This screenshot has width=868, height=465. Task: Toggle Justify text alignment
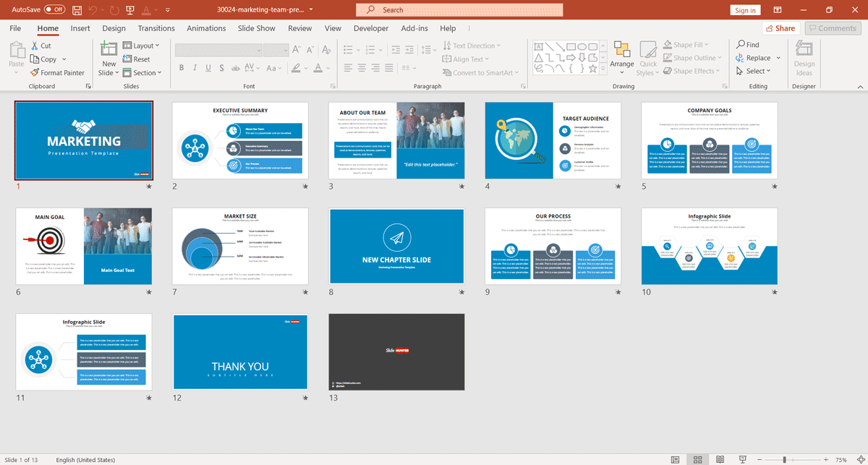point(389,68)
